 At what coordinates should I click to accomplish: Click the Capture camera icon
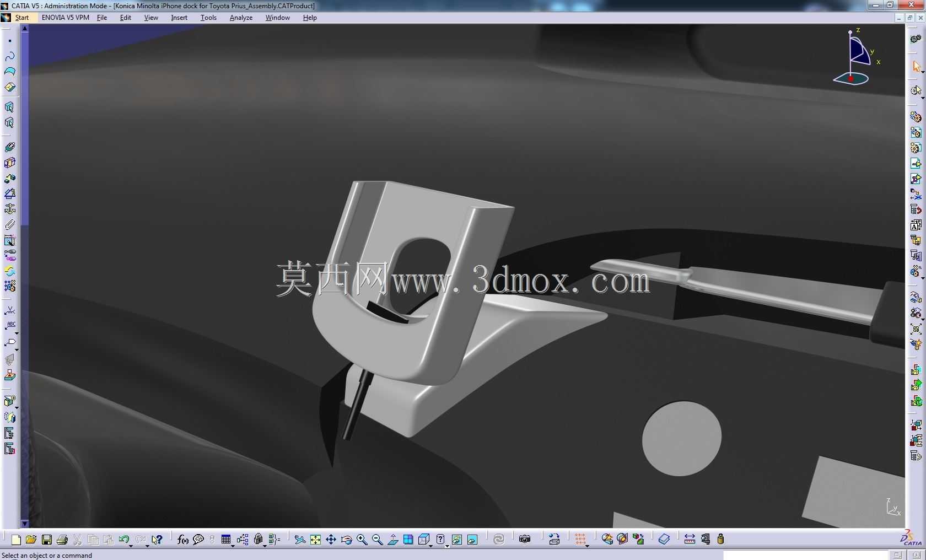[525, 539]
